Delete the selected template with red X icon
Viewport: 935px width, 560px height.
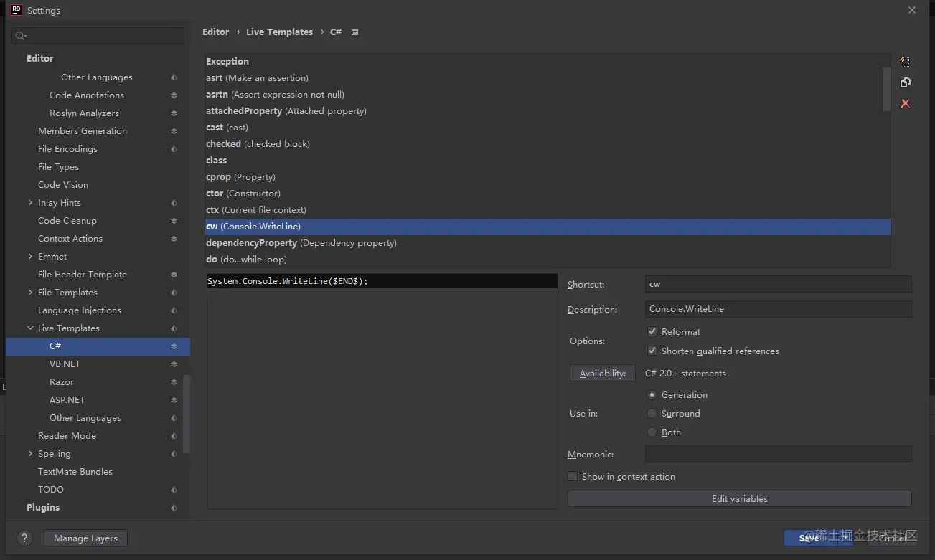pyautogui.click(x=905, y=104)
